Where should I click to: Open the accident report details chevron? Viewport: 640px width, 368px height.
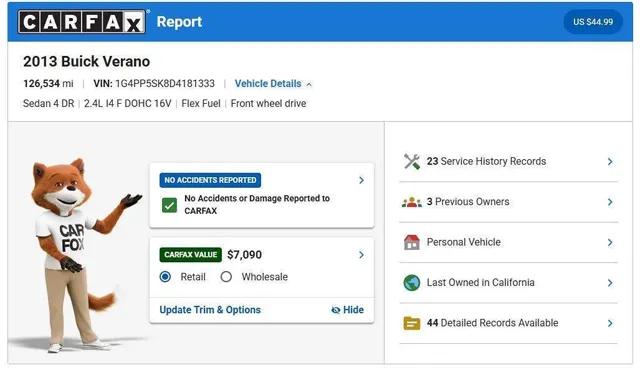click(x=361, y=180)
